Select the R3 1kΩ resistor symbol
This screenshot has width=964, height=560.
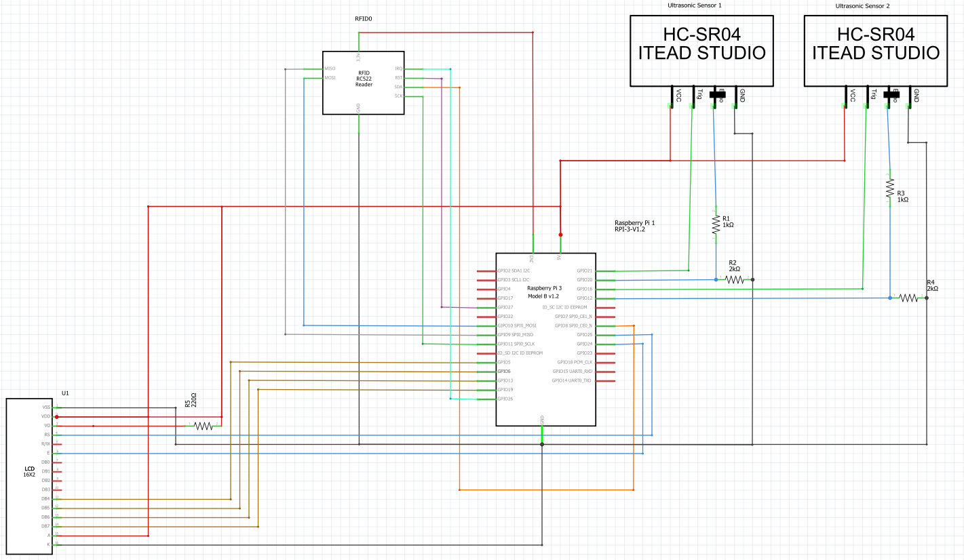pos(889,188)
